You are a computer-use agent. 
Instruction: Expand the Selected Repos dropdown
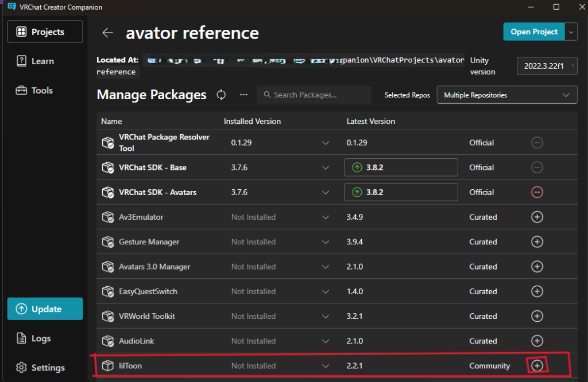(x=507, y=95)
